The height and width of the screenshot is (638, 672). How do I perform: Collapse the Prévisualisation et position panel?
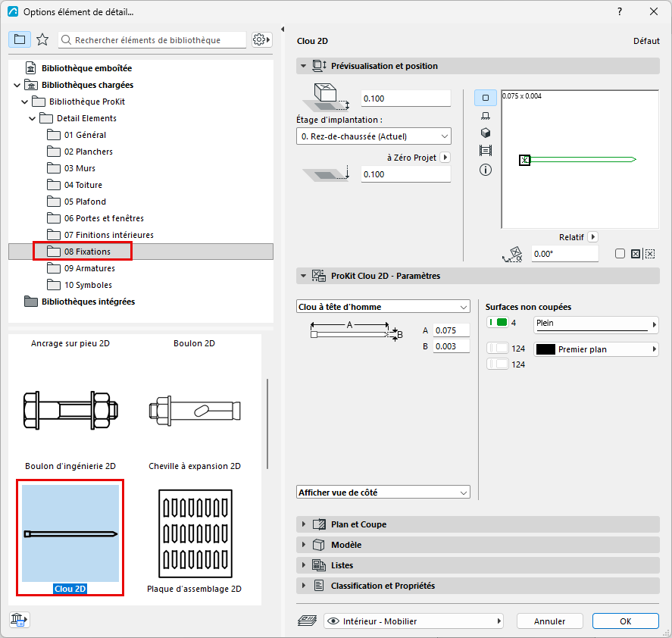pos(304,66)
